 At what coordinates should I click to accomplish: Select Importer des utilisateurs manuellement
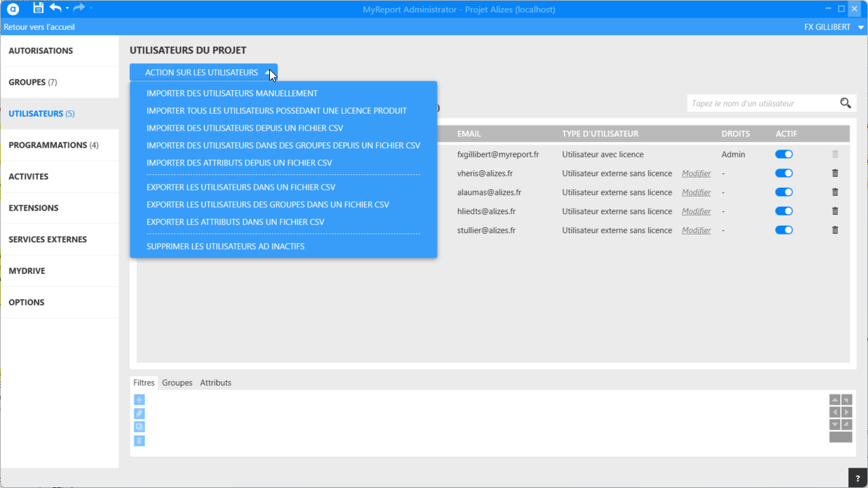(232, 94)
